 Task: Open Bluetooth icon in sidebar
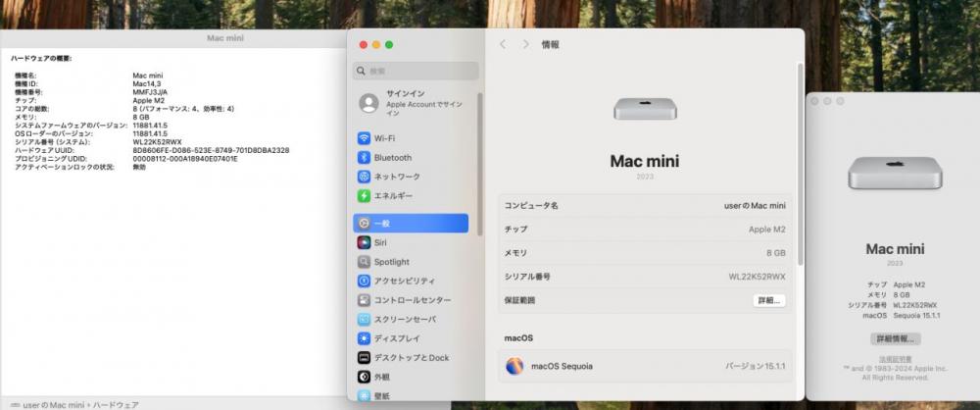click(364, 158)
